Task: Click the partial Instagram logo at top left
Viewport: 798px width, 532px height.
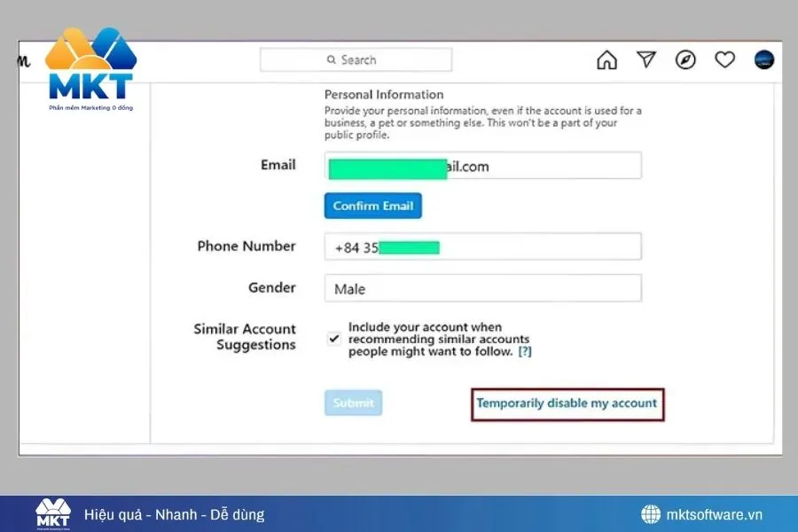Action: click(24, 60)
